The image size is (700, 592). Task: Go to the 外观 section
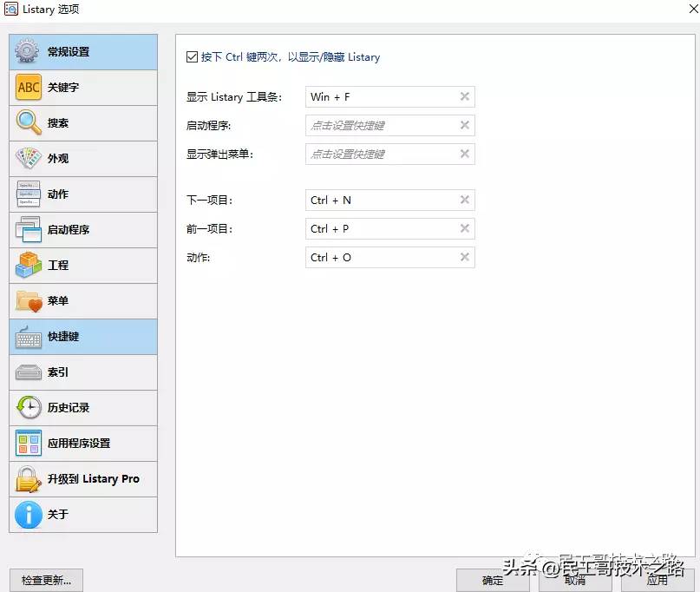(x=83, y=159)
